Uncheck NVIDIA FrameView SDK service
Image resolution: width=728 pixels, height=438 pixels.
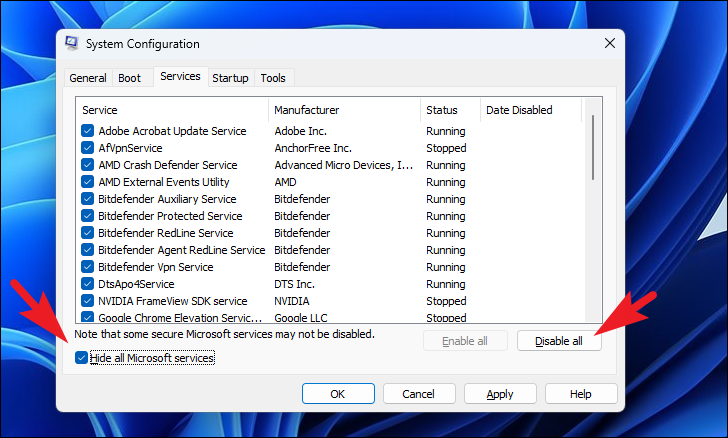tap(87, 301)
